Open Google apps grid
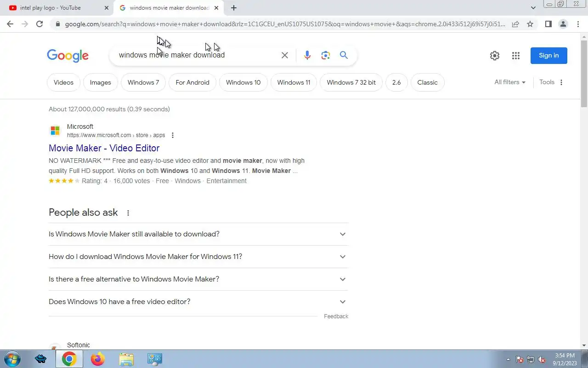 [516, 56]
